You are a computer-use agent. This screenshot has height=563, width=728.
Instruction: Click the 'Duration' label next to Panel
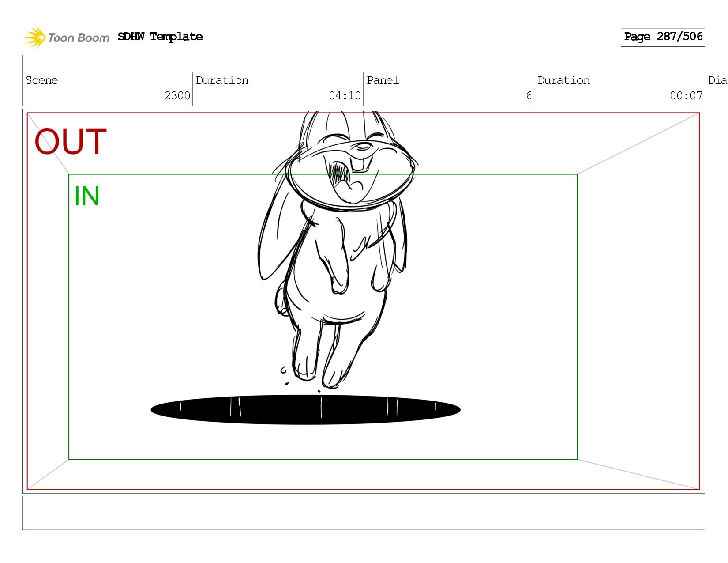click(x=563, y=80)
